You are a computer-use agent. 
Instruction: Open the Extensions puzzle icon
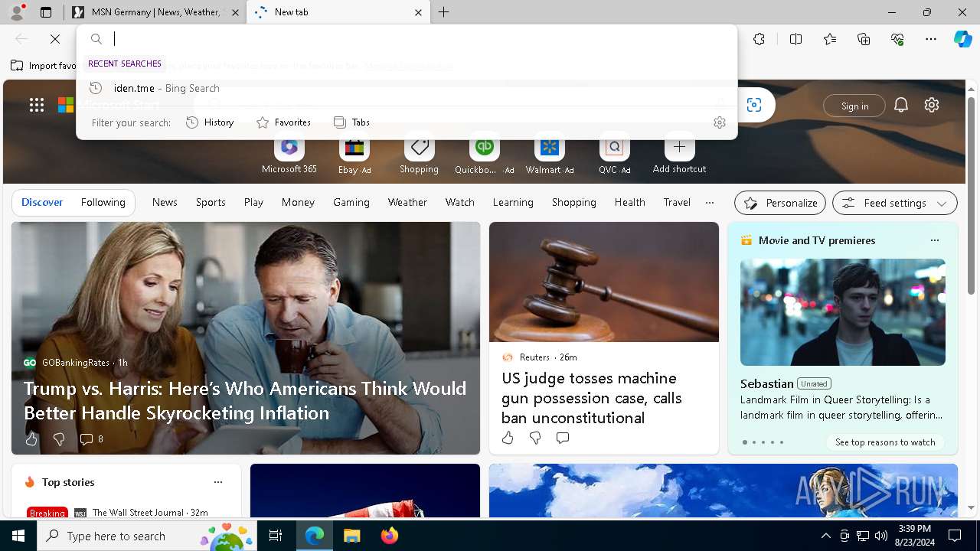pyautogui.click(x=759, y=39)
